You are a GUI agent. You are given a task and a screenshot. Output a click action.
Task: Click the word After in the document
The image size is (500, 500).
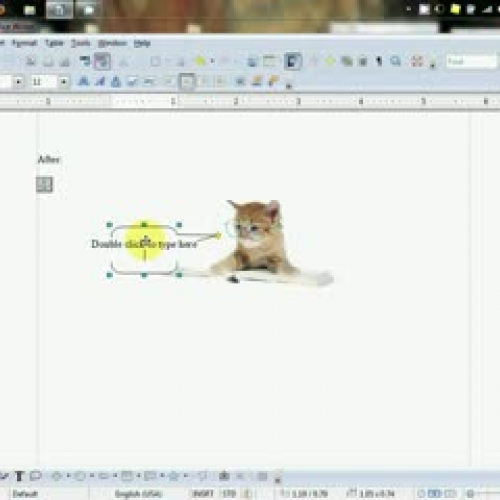click(x=49, y=160)
